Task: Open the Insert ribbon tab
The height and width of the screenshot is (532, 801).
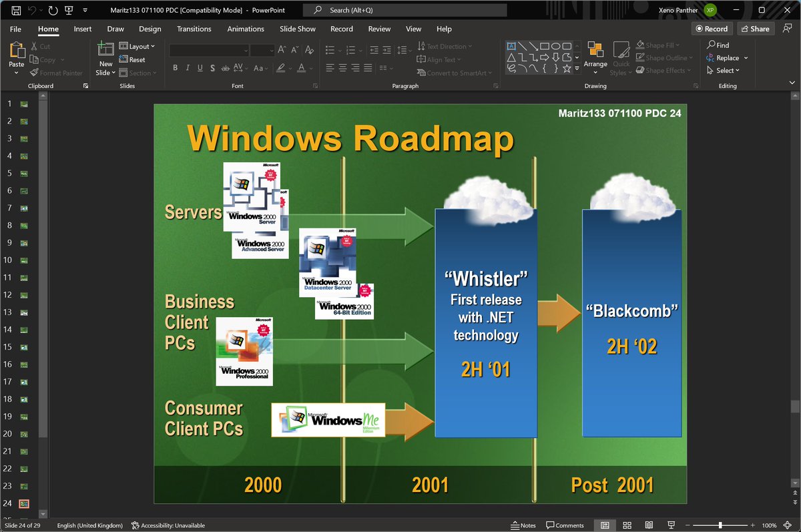Action: click(x=83, y=29)
